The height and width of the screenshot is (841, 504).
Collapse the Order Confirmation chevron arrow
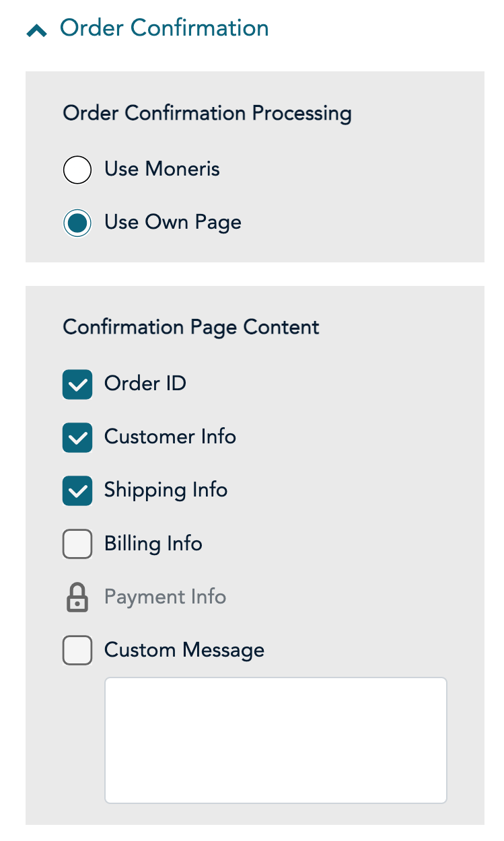(x=36, y=30)
